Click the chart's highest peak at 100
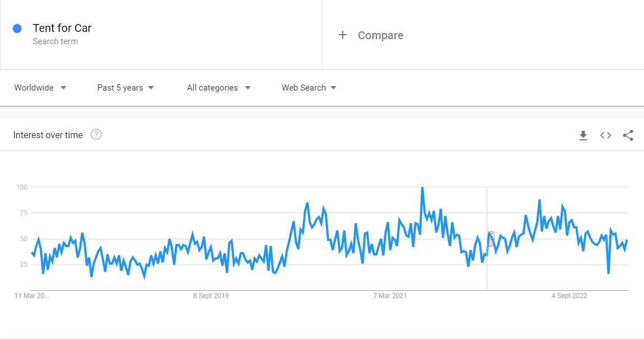644x340 pixels. coord(422,188)
